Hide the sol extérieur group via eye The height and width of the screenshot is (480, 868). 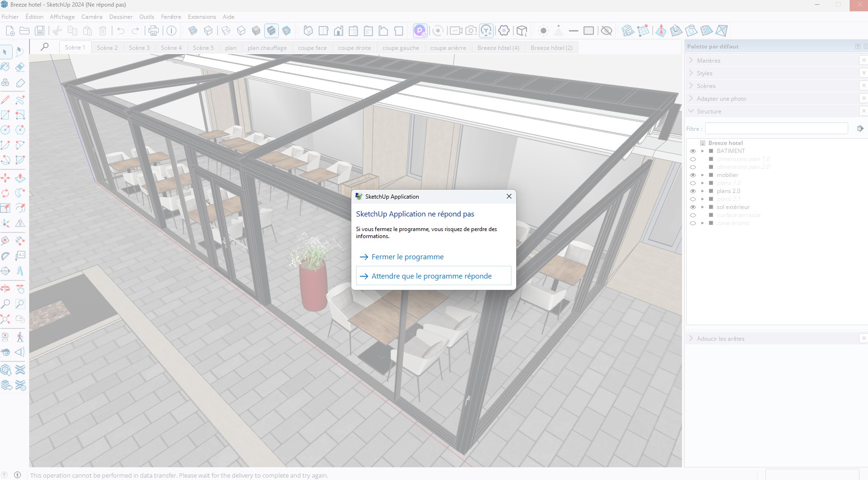(693, 207)
